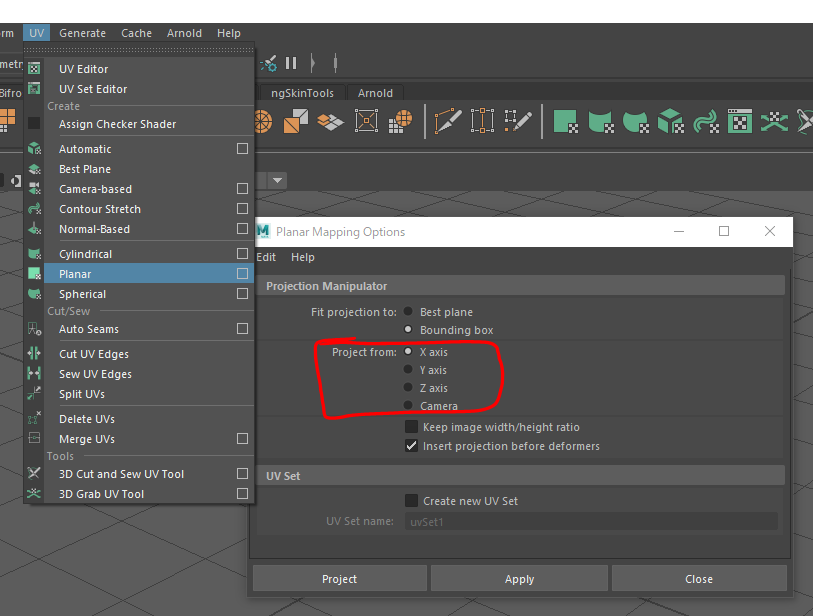
Task: Click the Maya logo in Planar Mapping Options
Action: (263, 231)
